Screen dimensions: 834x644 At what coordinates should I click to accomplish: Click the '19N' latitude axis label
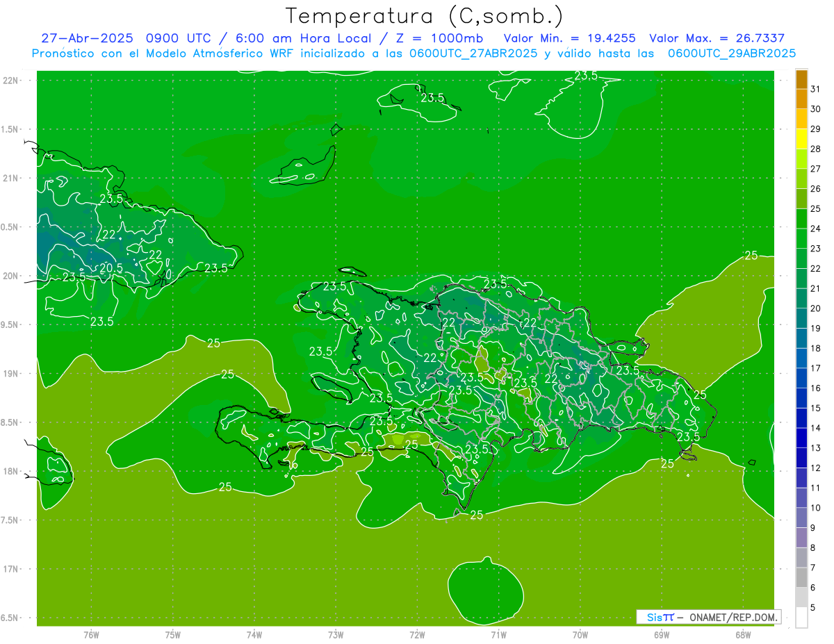[x=11, y=373]
